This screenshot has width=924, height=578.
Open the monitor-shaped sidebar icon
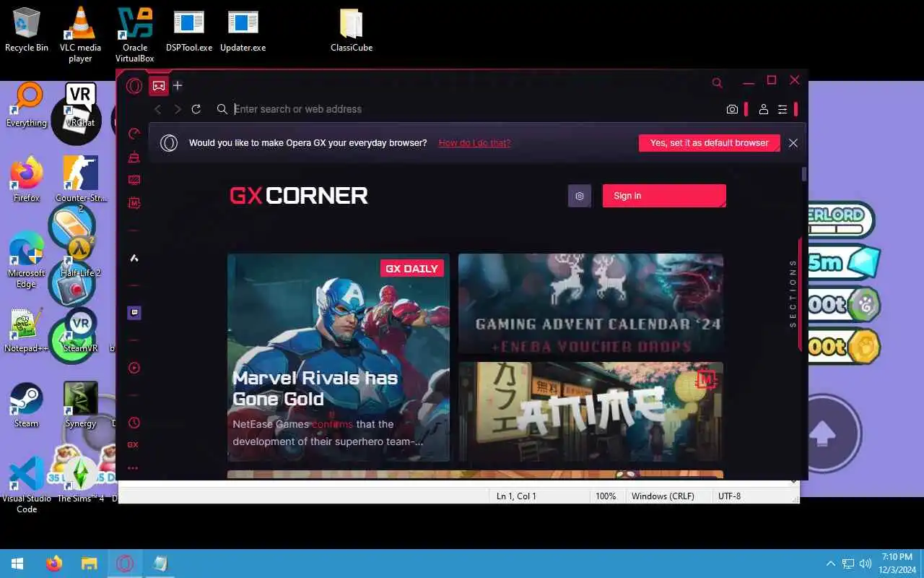click(134, 180)
